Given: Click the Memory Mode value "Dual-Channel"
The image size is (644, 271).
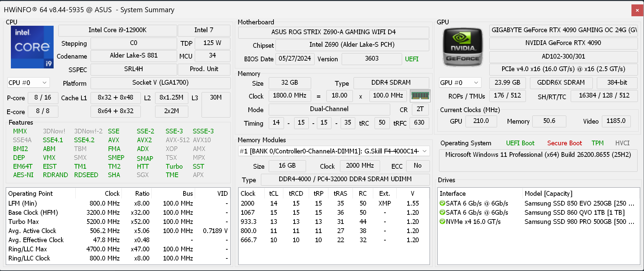Looking at the screenshot, I should coord(329,109).
